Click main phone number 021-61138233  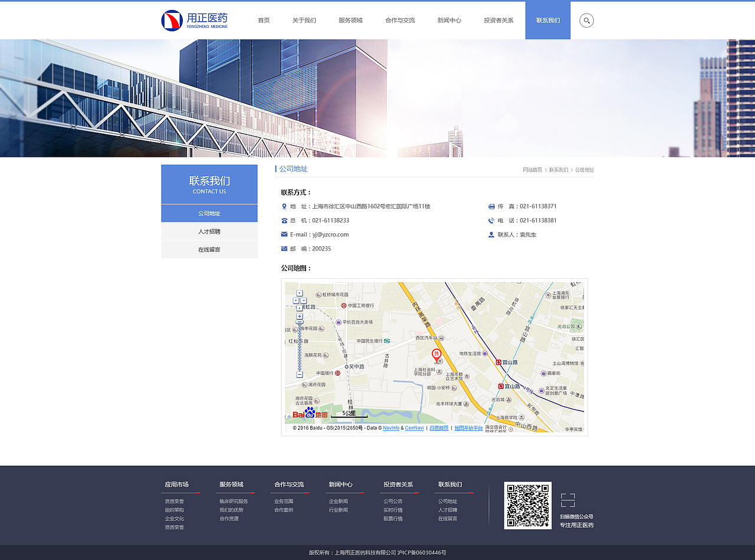[x=331, y=220]
